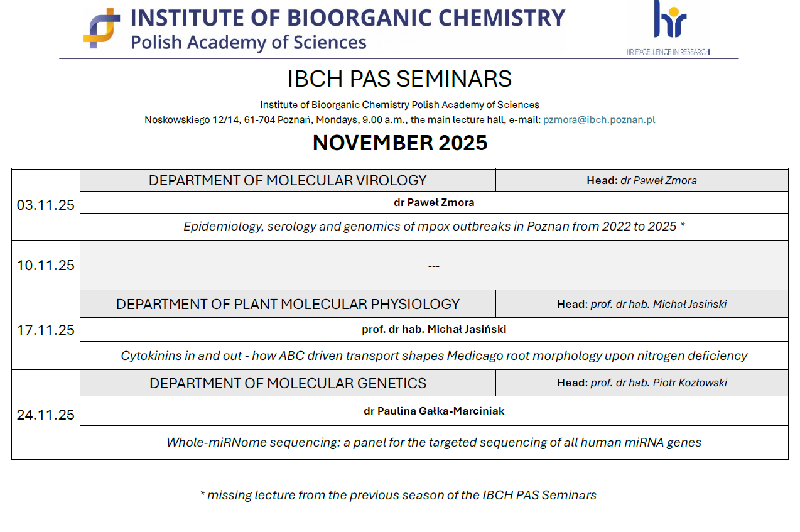The height and width of the screenshot is (532, 800).
Task: Click the NOVEMBER 2025 heading
Action: 400,143
